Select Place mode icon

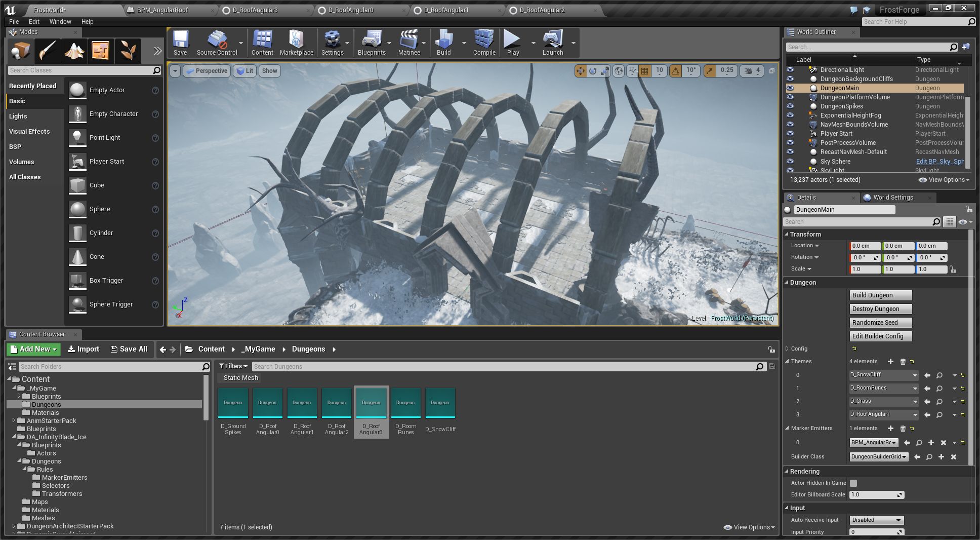(21, 51)
